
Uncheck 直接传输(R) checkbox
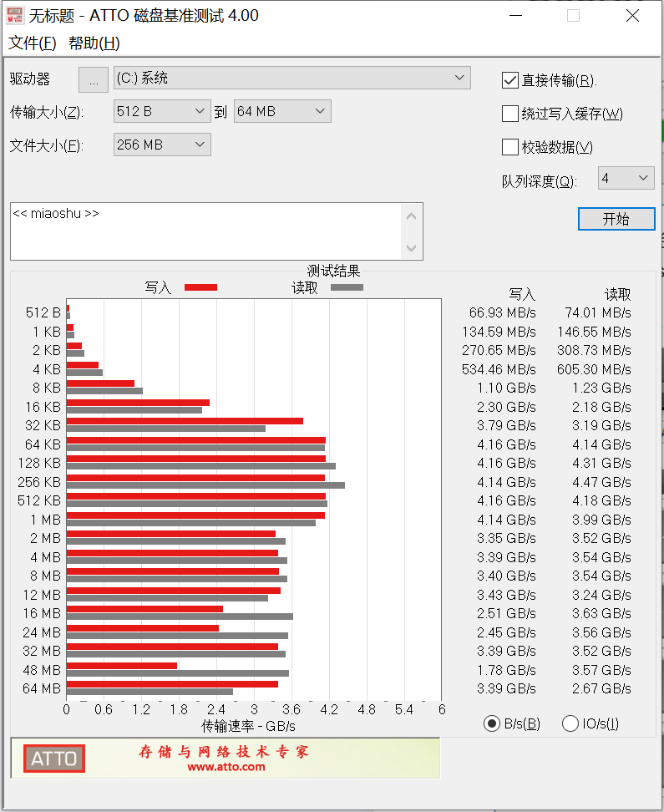pyautogui.click(x=509, y=80)
